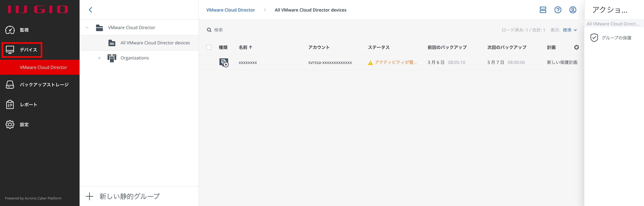Image resolution: width=644 pixels, height=206 pixels.
Task: Click the shield icon for グループの保護
Action: pos(594,38)
